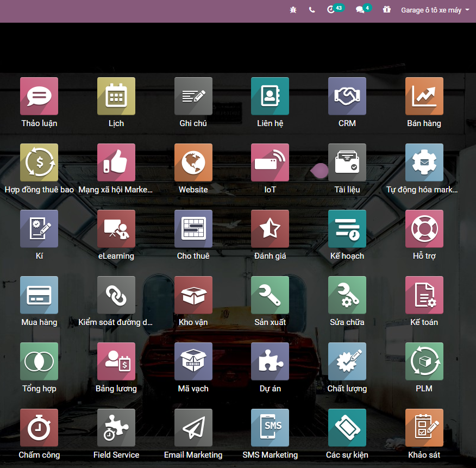Open the Kế toán accounting app
This screenshot has width=476, height=468.
click(424, 295)
